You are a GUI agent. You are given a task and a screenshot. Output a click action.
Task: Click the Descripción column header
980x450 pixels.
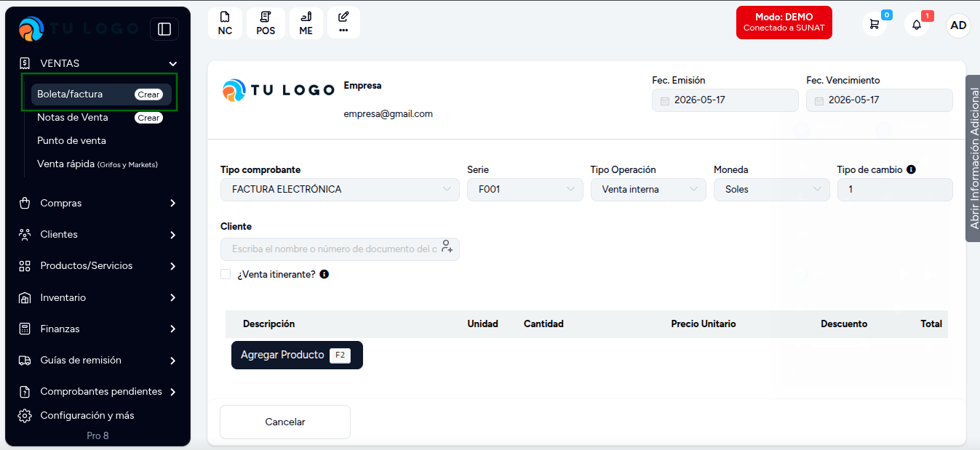click(x=268, y=324)
